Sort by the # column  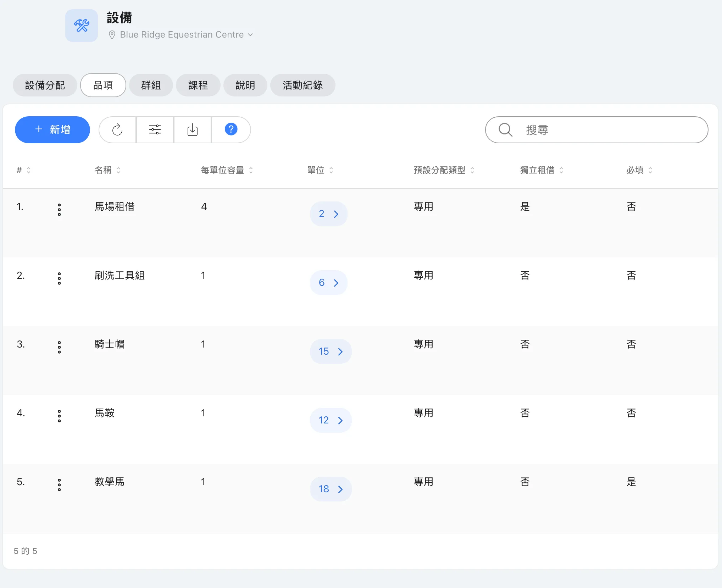24,170
